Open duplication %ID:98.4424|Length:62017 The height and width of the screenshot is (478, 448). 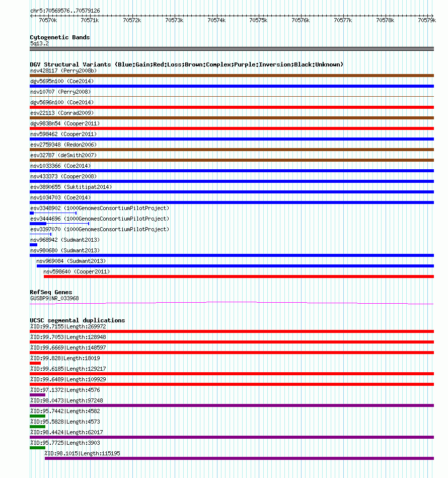click(66, 432)
